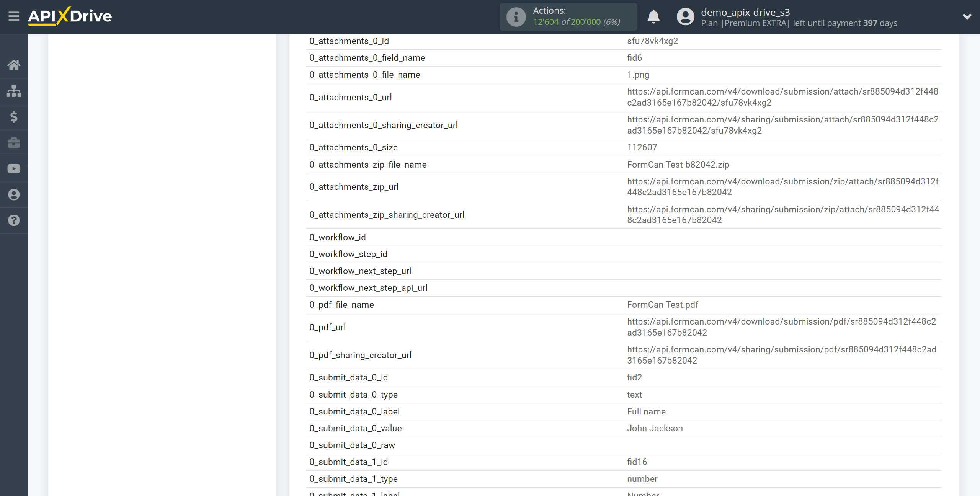Select 0_submit_data_1_type label
This screenshot has height=496, width=980.
pos(353,479)
